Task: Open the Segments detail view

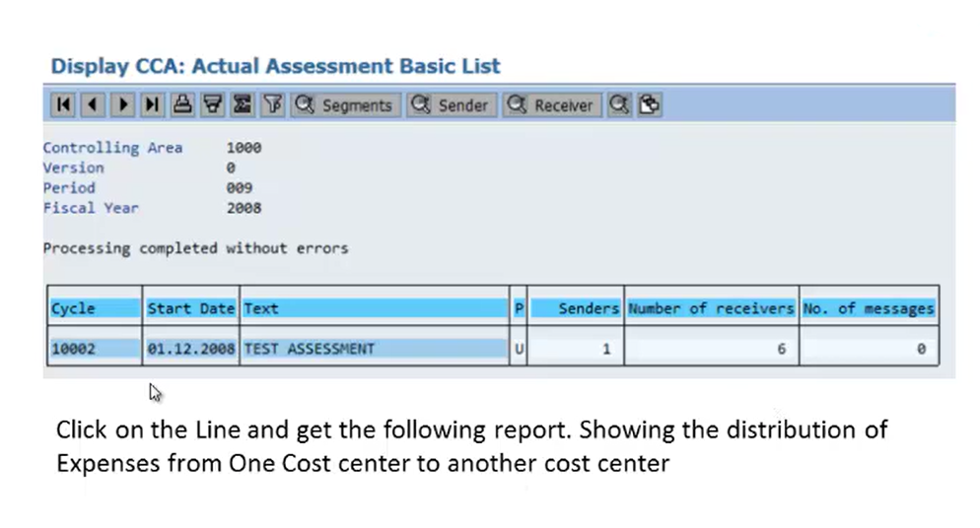Action: (344, 104)
